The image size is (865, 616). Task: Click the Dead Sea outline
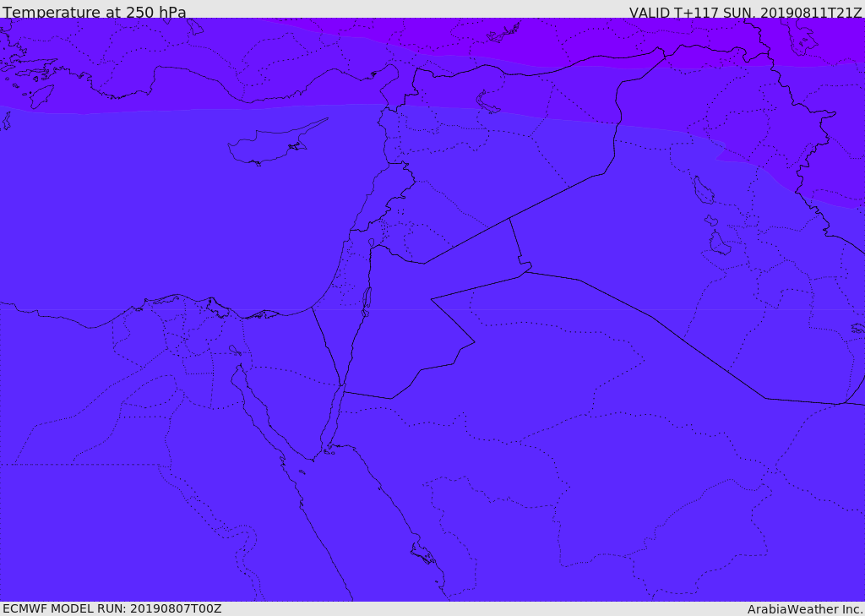367,299
